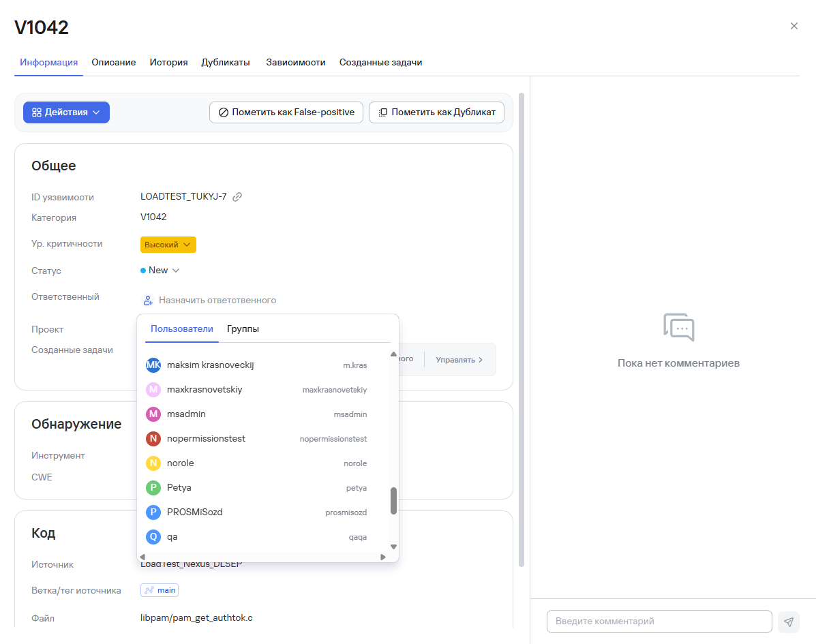Click Пометить как Дубликат button
The width and height of the screenshot is (816, 644).
click(436, 112)
